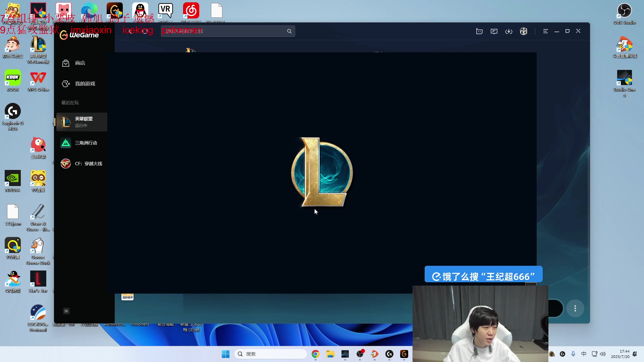This screenshot has height=362, width=644.
Task: Click the WeGame back arrow
Action: point(130,31)
